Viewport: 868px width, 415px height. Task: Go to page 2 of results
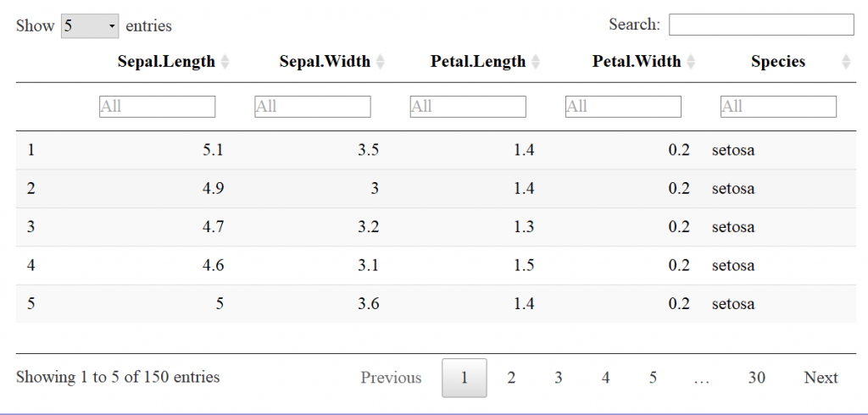coord(511,378)
